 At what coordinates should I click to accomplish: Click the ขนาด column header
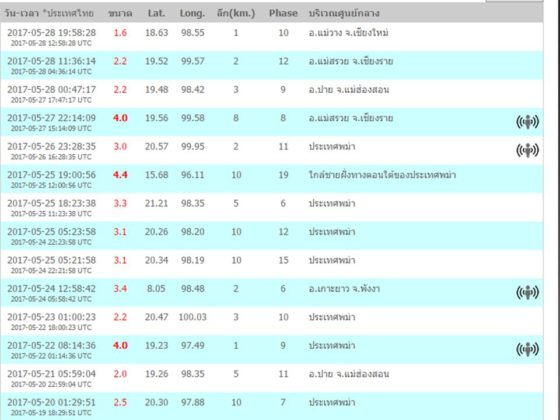120,13
